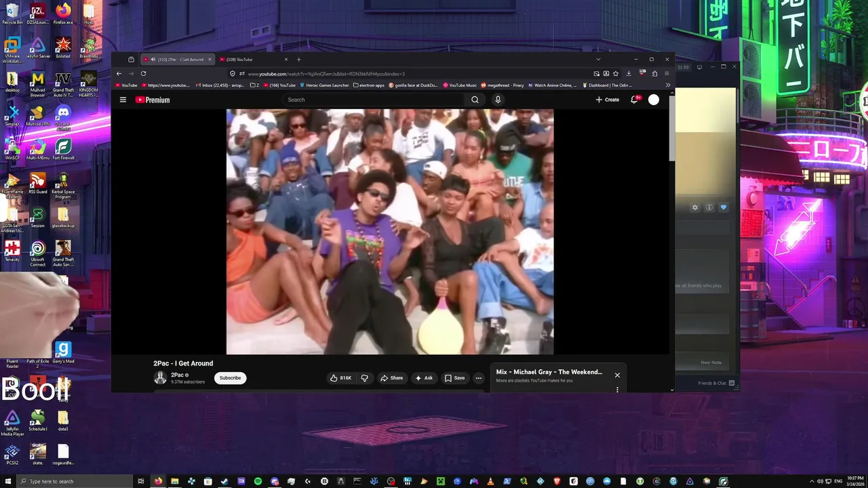
Task: Click the gear icon in background window
Action: click(x=694, y=207)
